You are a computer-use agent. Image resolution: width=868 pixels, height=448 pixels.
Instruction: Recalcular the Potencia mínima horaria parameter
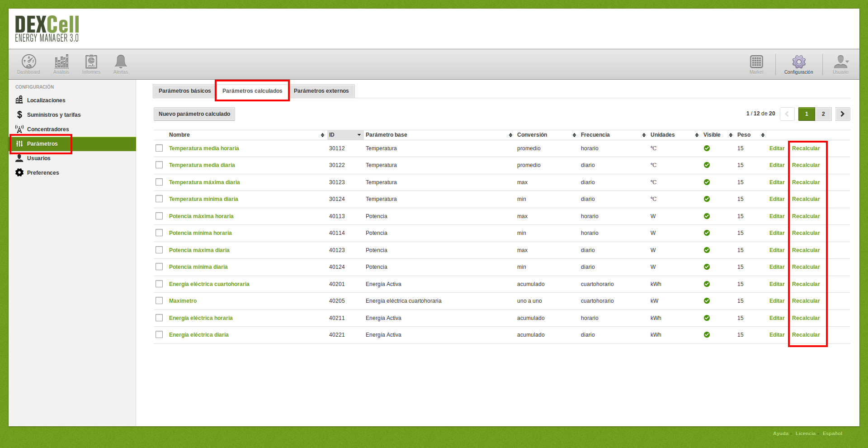click(806, 233)
